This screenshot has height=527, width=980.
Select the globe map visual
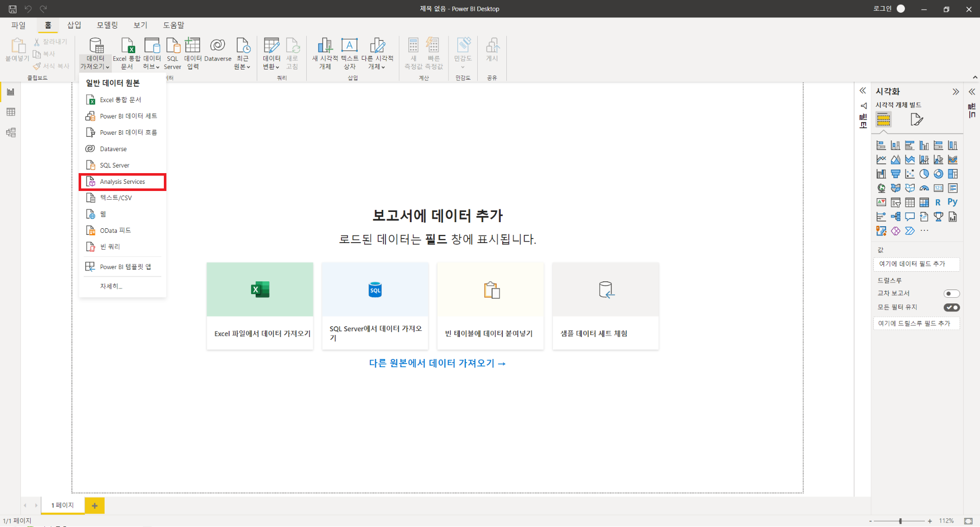click(881, 188)
